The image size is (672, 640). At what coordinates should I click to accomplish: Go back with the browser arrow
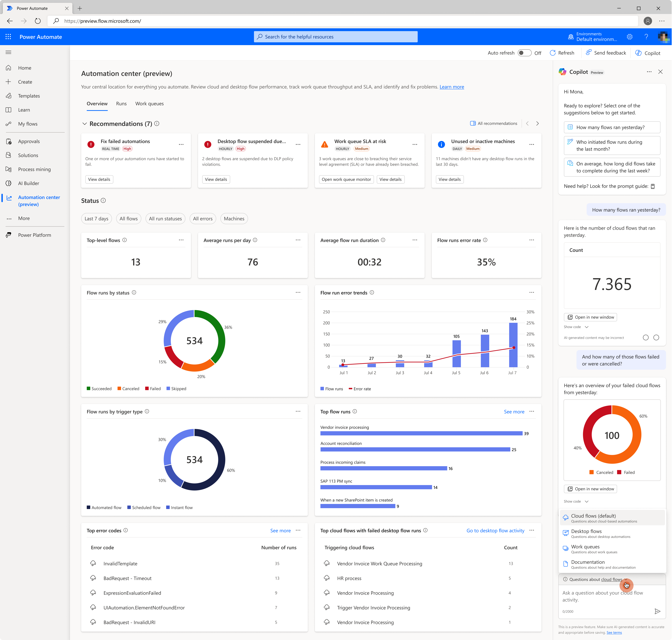click(x=10, y=21)
